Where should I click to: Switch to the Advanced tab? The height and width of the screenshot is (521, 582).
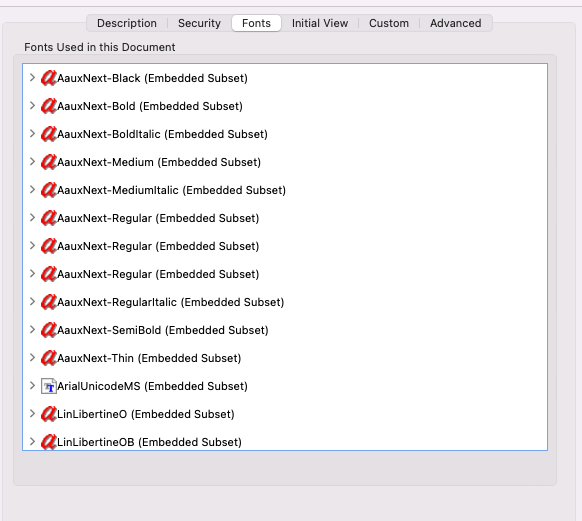click(455, 23)
